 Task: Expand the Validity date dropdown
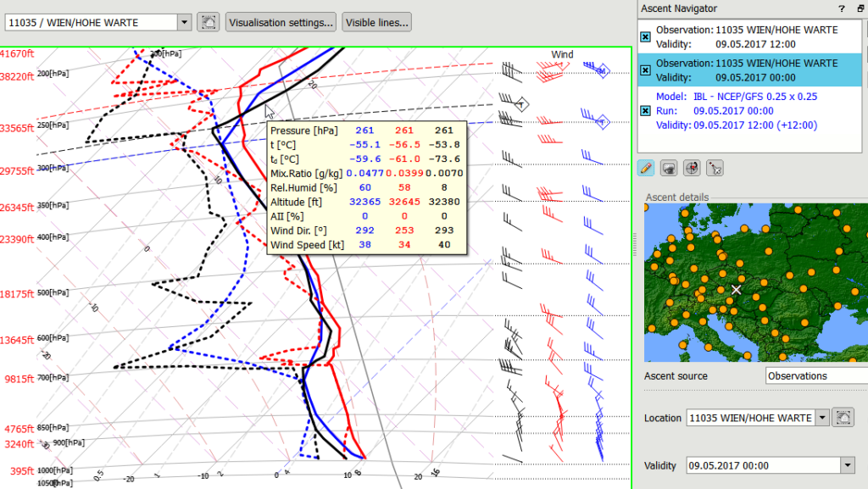tap(847, 464)
